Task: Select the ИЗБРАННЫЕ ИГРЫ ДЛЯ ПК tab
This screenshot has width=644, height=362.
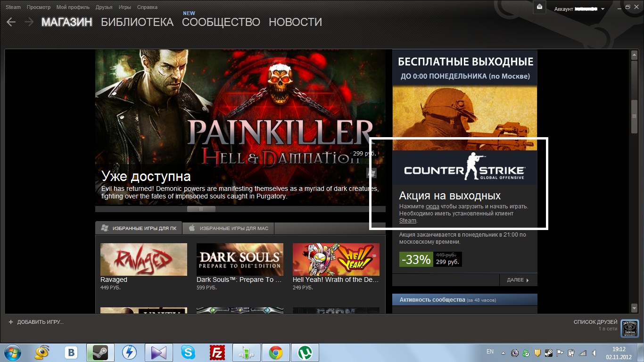Action: (x=139, y=228)
